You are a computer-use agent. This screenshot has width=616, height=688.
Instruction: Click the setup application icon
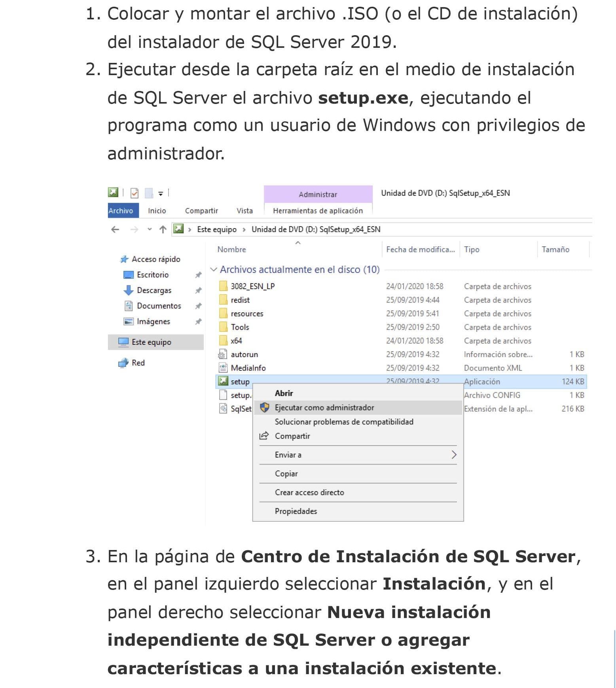223,381
